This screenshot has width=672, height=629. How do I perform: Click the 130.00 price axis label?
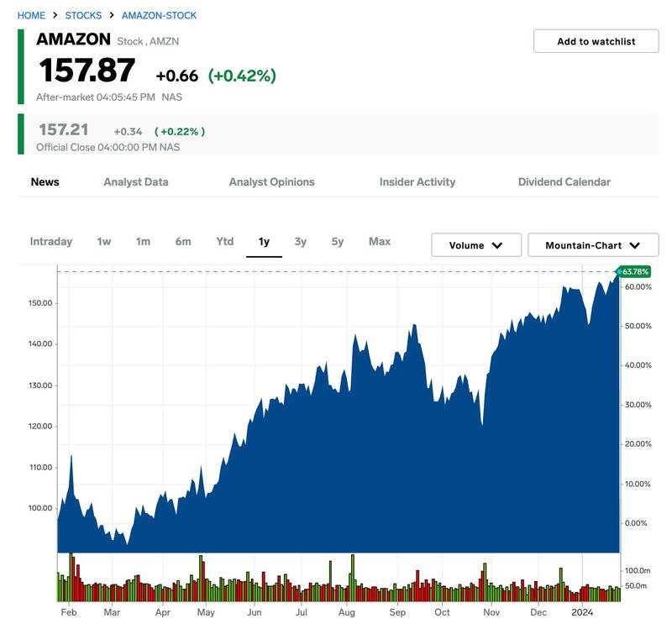[40, 385]
